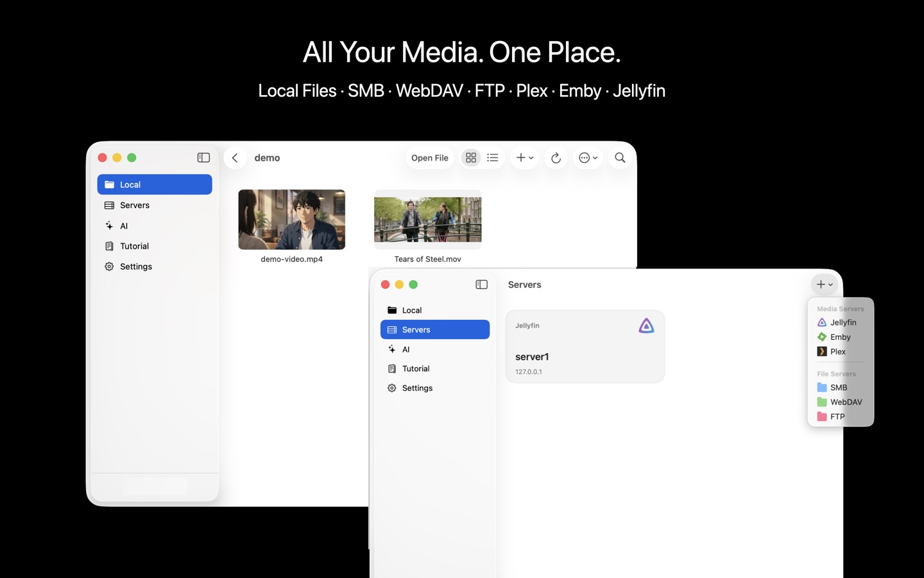Click the add server plus dropdown
Image resolution: width=924 pixels, height=578 pixels.
tap(825, 285)
